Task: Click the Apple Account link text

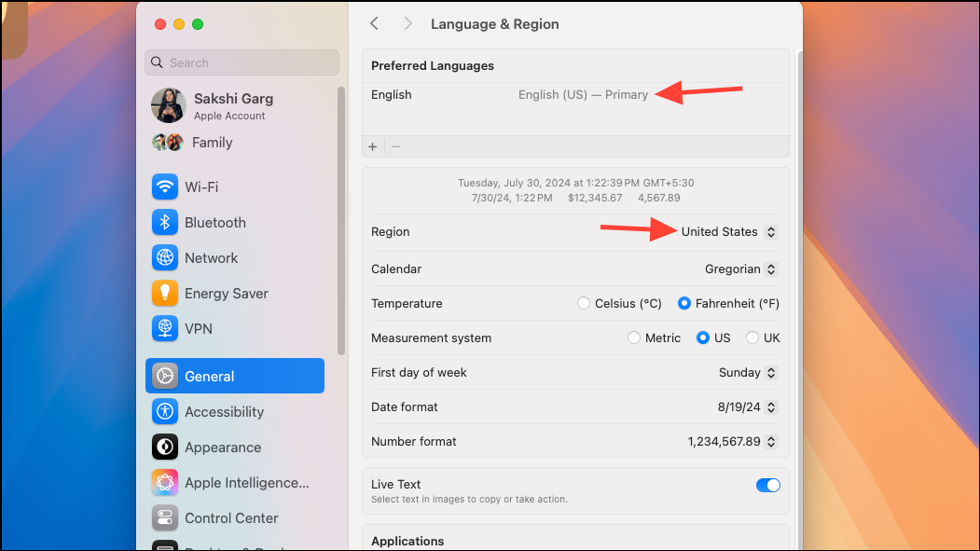Action: [x=229, y=116]
